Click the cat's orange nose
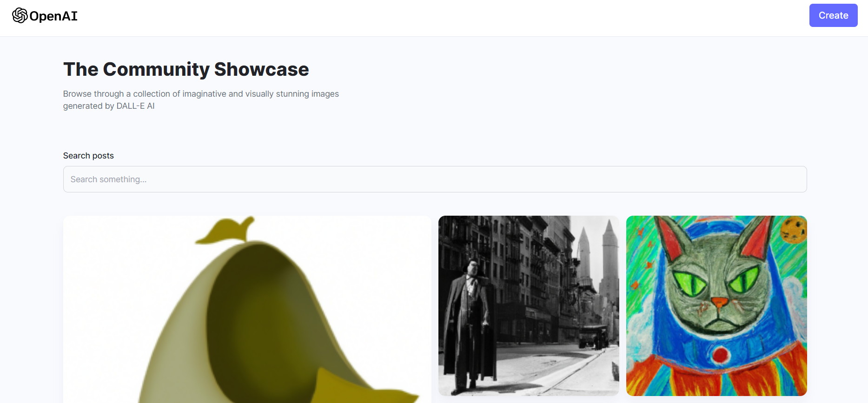Image resolution: width=868 pixels, height=403 pixels. pos(719,304)
